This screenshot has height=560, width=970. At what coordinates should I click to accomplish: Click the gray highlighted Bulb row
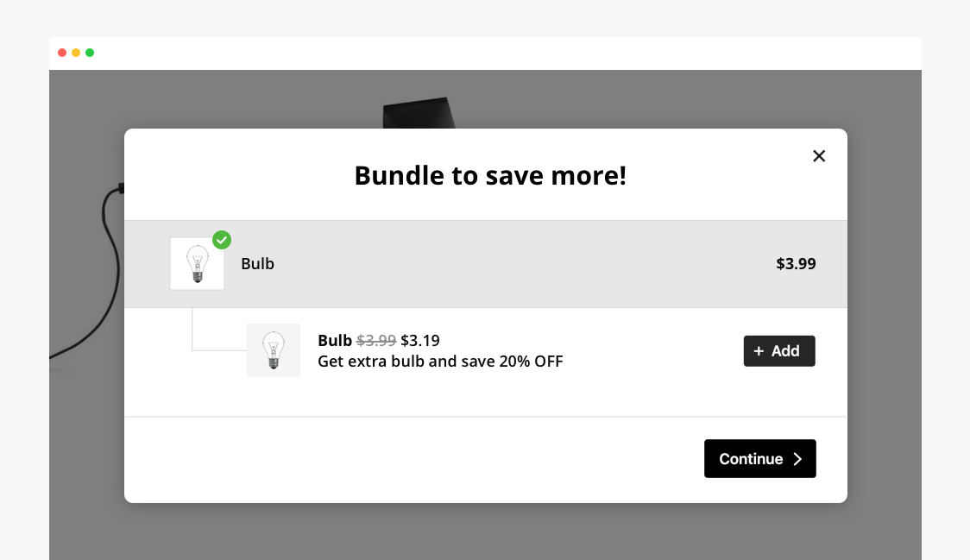[486, 263]
